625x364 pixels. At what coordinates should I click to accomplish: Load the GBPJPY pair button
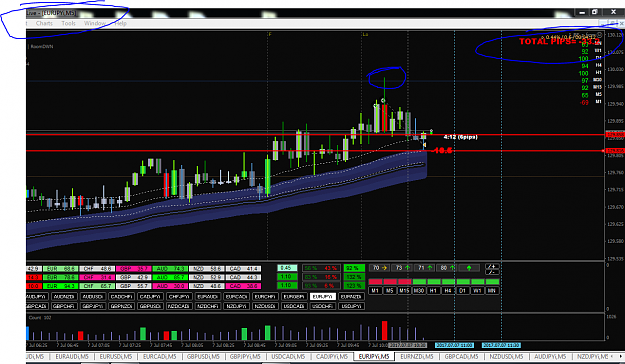pyautogui.click(x=93, y=306)
